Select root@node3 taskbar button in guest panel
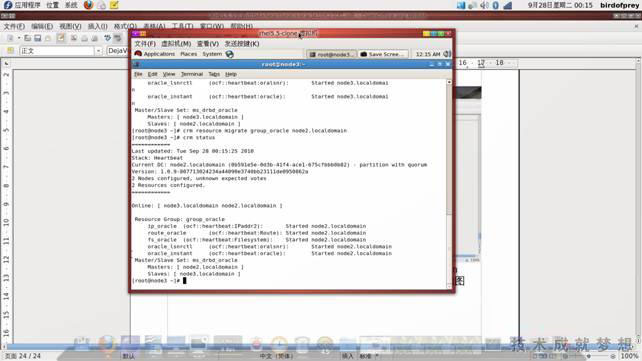 (331, 54)
